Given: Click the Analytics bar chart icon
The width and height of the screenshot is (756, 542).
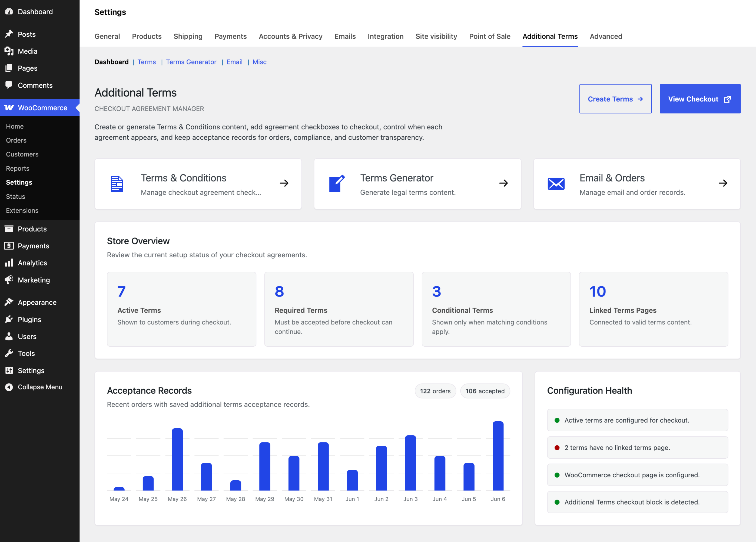Looking at the screenshot, I should (x=9, y=263).
